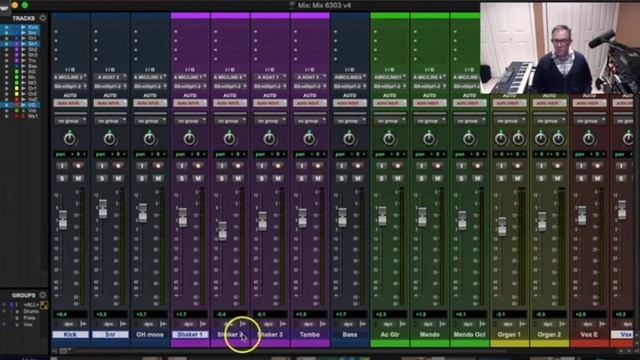Open the OH mono input selector
Image resolution: width=640 pixels, height=360 pixels.
click(150, 77)
